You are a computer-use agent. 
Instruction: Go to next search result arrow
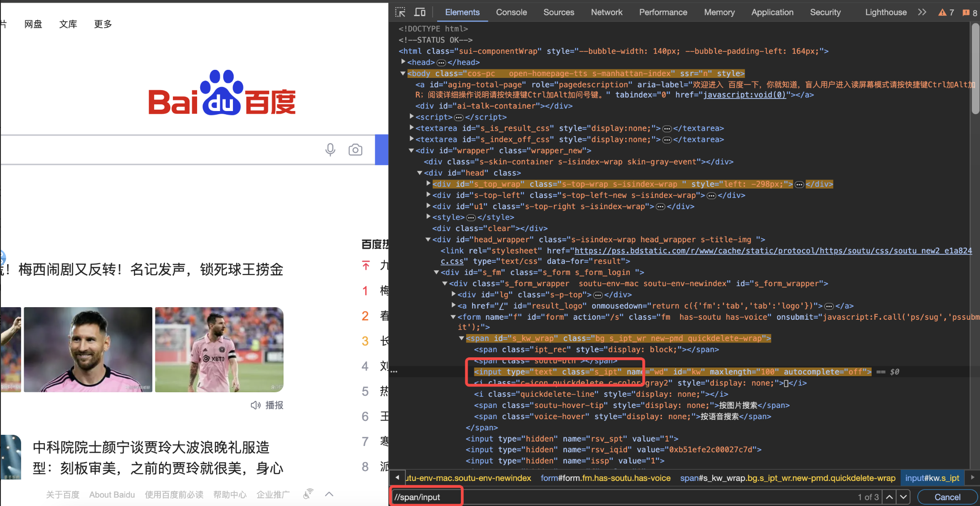903,497
